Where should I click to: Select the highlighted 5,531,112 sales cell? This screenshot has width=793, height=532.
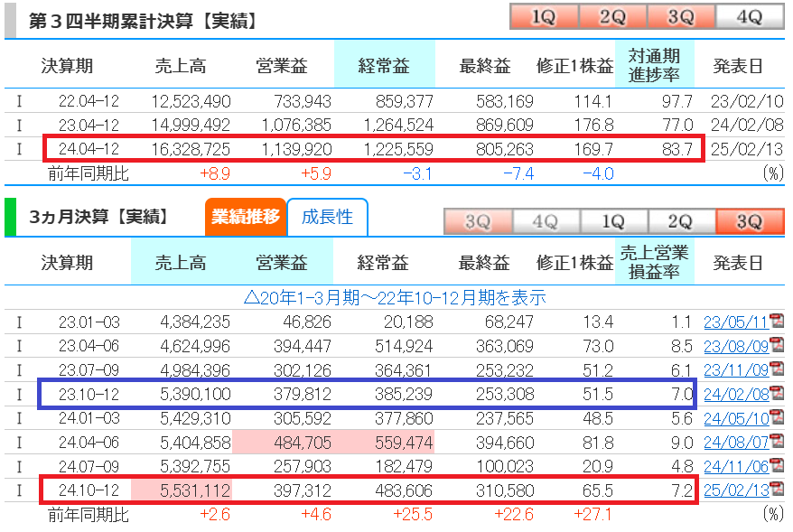pyautogui.click(x=182, y=490)
